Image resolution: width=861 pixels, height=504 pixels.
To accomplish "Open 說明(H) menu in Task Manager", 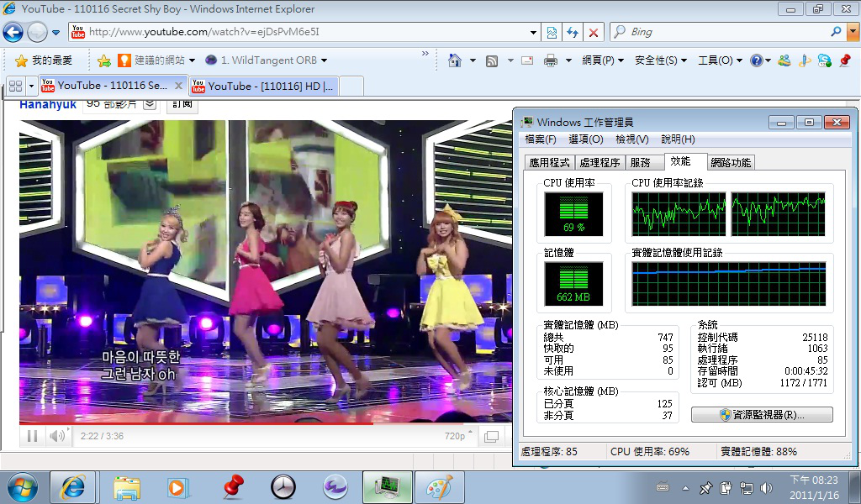I will click(x=679, y=139).
